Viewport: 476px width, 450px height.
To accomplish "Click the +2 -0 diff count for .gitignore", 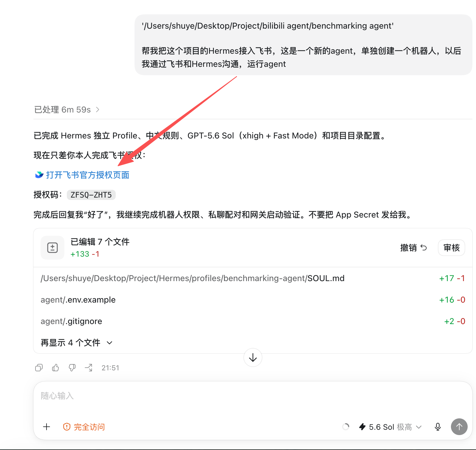I will click(455, 321).
